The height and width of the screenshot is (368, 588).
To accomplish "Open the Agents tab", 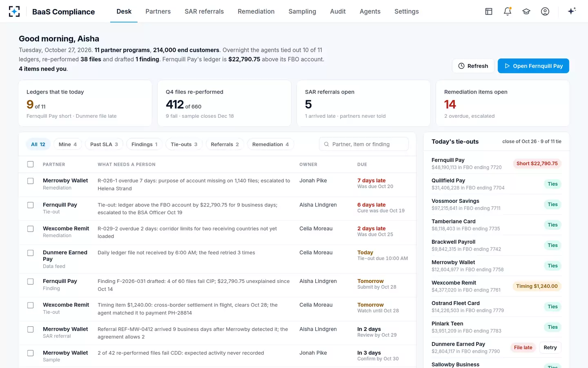I will pyautogui.click(x=370, y=11).
